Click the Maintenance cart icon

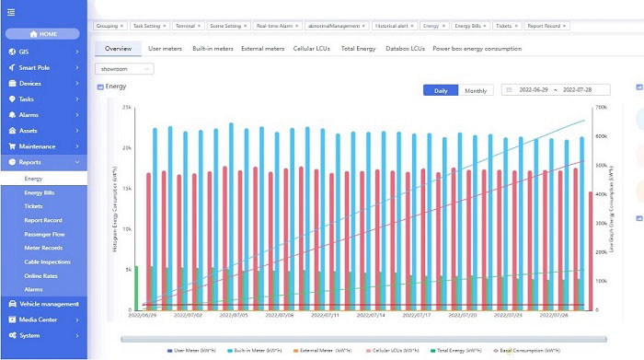[12, 146]
